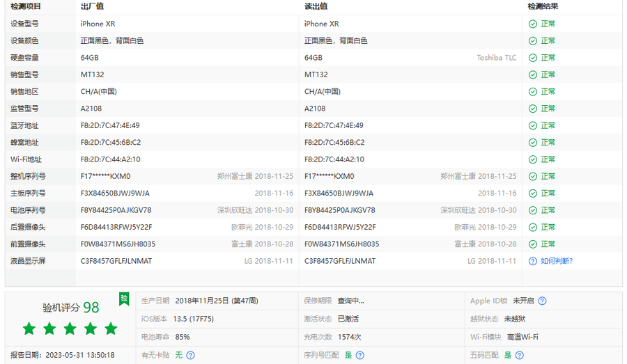Click the green check icon in 监管型号 row

533,109
